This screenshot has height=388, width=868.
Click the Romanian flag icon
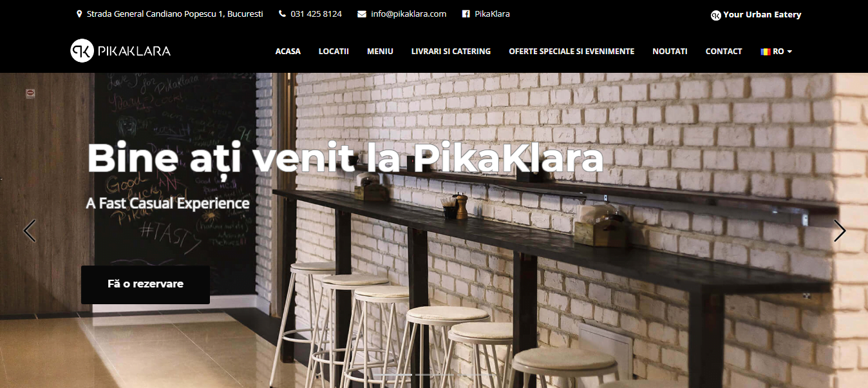coord(766,52)
